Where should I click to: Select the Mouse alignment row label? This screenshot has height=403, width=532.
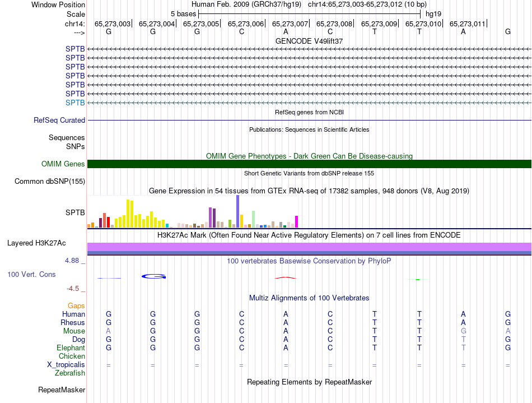pyautogui.click(x=74, y=331)
